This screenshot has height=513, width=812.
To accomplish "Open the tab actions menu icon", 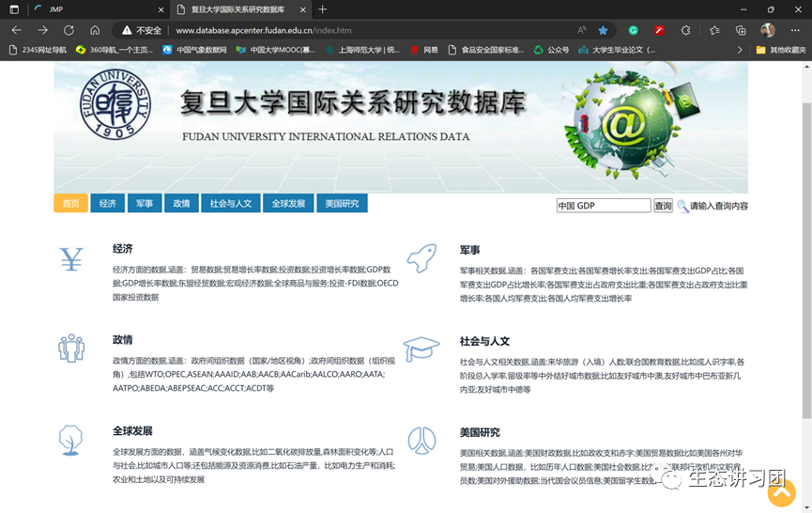I will (14, 9).
